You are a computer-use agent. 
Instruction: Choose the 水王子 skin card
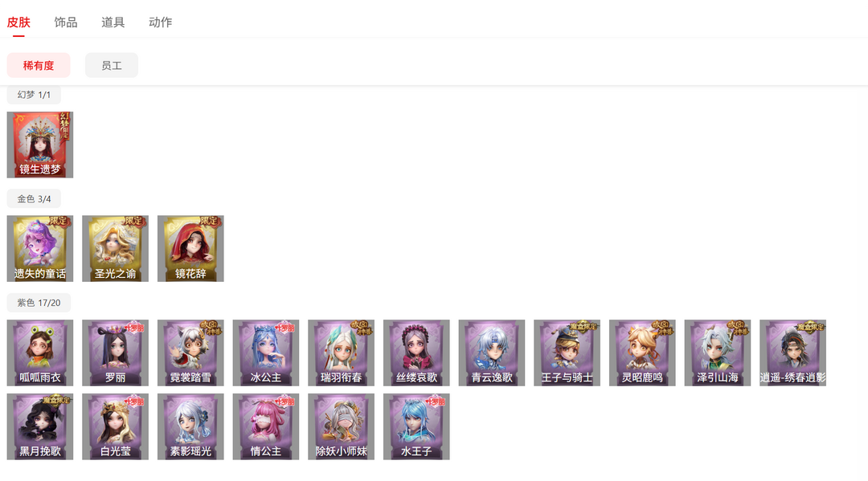coord(416,427)
